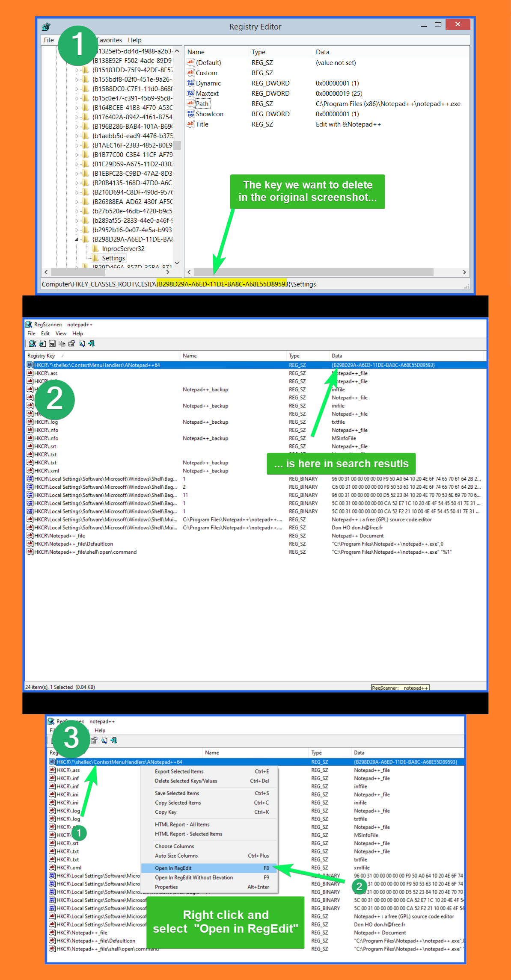Click the Type column header in Registry Editor
This screenshot has height=980, width=511.
click(x=280, y=52)
